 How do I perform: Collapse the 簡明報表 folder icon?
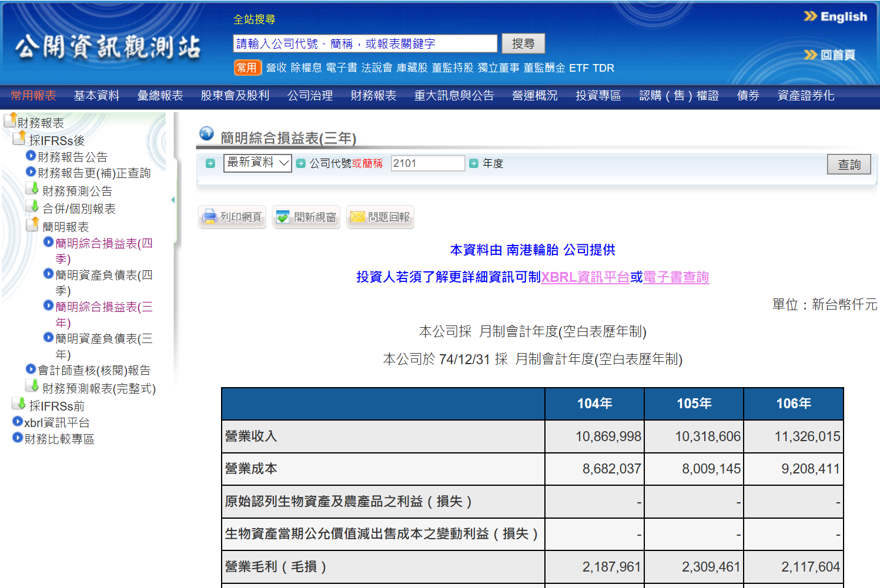(x=32, y=224)
